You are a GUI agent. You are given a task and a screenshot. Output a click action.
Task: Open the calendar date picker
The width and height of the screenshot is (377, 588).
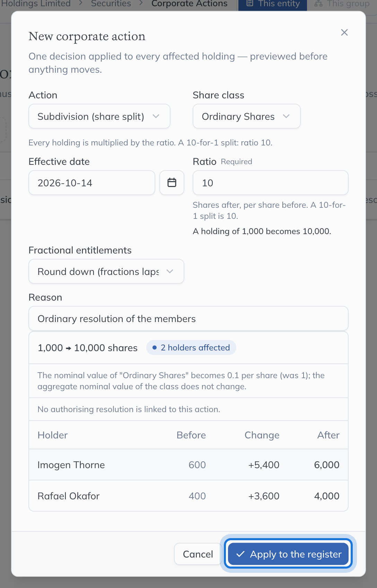pos(172,182)
